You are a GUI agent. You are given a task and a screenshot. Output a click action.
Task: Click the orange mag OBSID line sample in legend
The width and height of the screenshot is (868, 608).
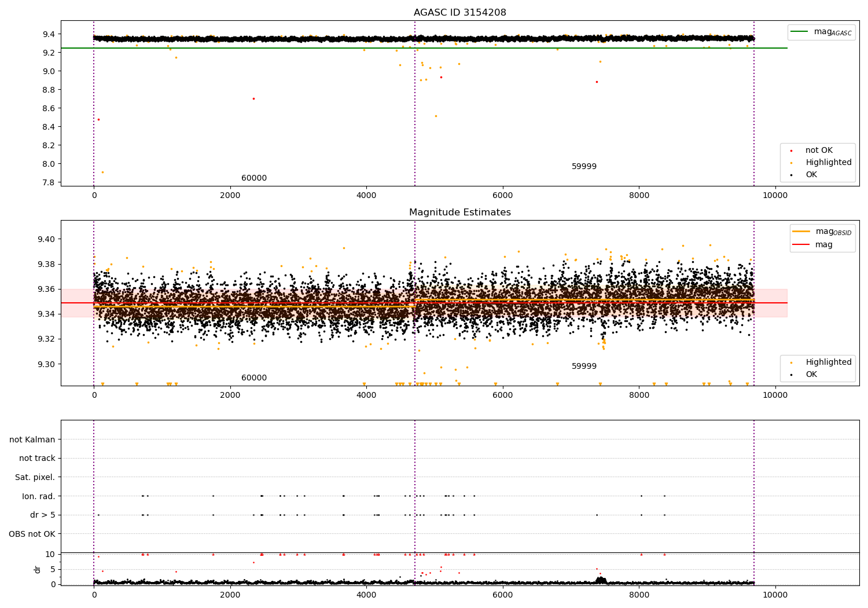tap(801, 232)
